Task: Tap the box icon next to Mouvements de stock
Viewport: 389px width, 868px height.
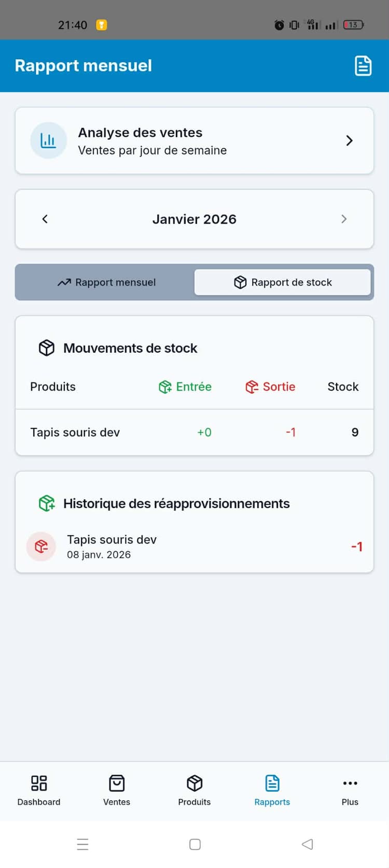Action: coord(47,348)
